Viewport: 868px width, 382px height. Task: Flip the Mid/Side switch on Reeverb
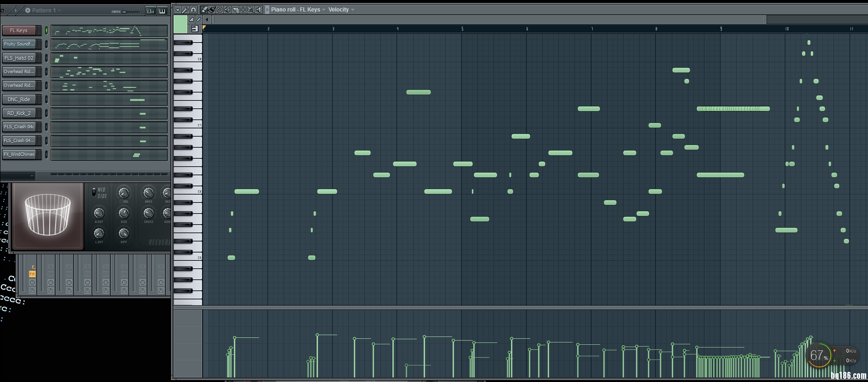(94, 192)
